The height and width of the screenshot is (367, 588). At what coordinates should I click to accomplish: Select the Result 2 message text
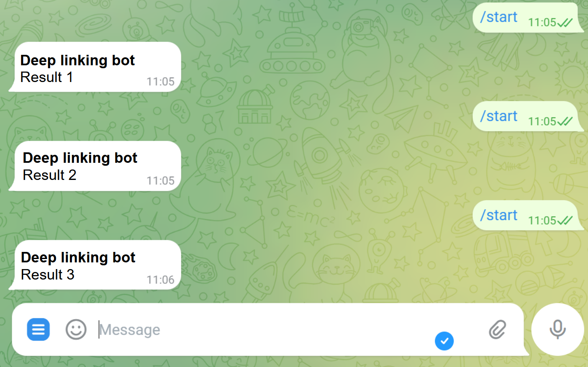pos(49,175)
